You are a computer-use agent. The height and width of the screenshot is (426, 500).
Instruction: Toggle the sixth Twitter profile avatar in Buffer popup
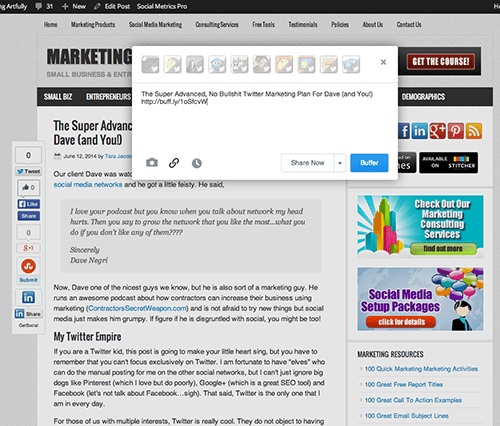click(262, 64)
